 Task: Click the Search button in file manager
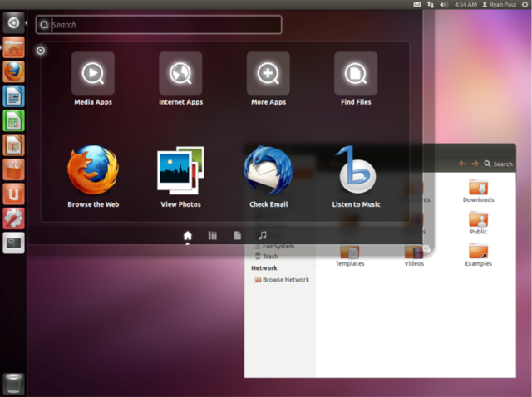[498, 164]
